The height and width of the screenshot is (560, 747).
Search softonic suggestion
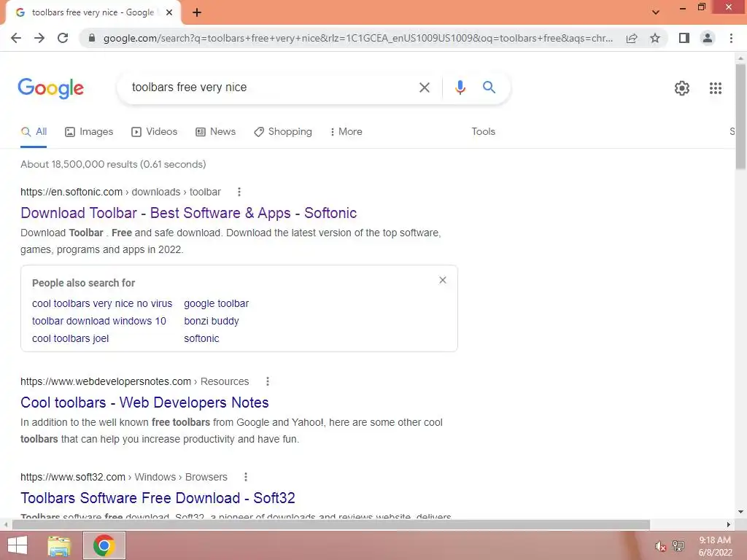pyautogui.click(x=201, y=338)
